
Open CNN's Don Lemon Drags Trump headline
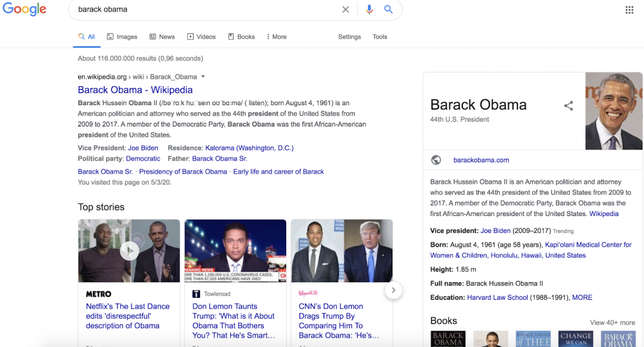[339, 321]
